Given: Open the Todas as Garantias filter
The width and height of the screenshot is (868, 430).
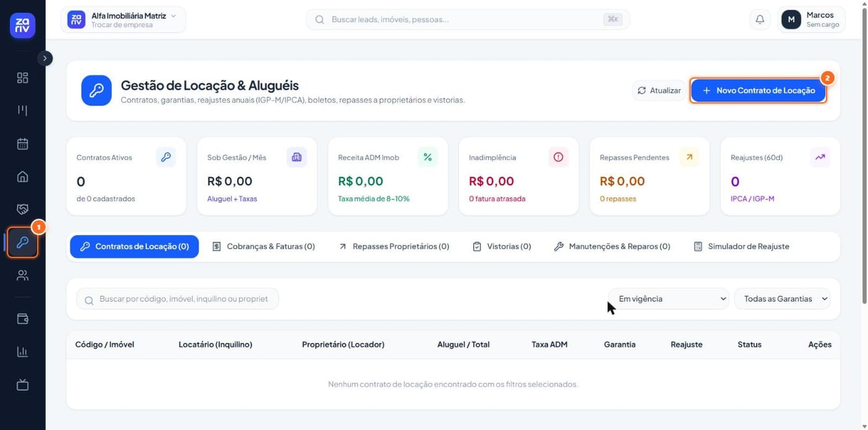Looking at the screenshot, I should pyautogui.click(x=782, y=299).
